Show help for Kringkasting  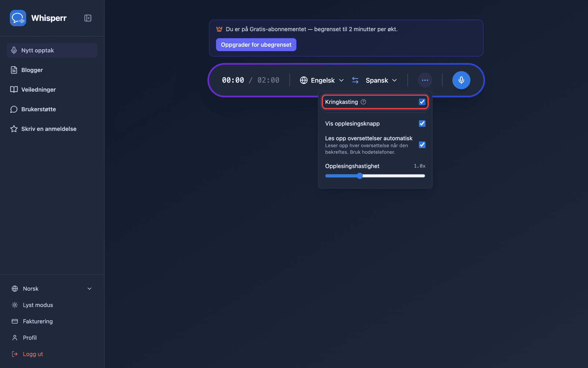pos(363,102)
